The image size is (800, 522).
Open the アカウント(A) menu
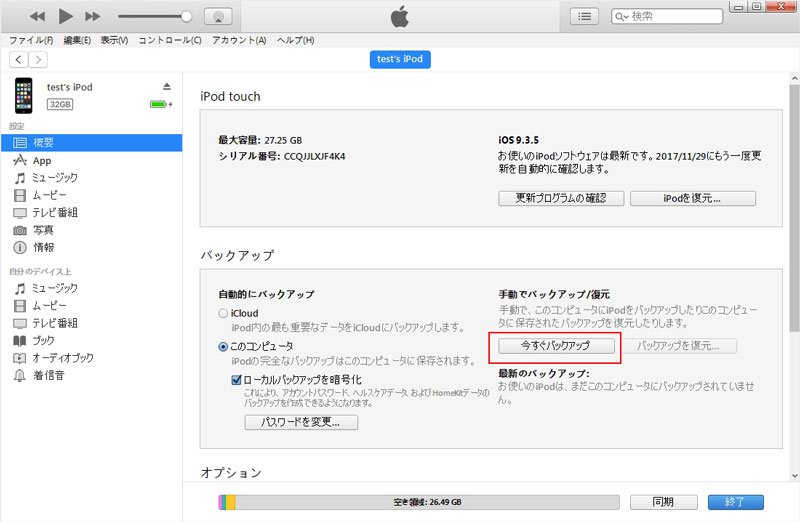click(x=239, y=40)
